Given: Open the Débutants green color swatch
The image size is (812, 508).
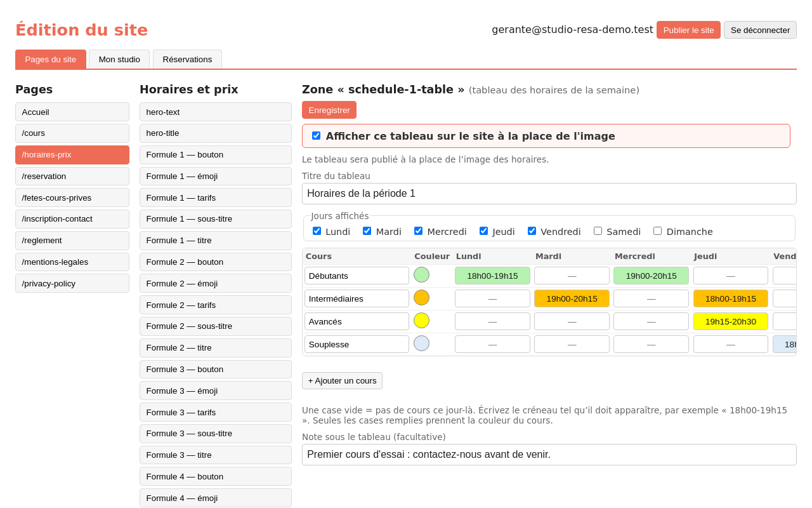Looking at the screenshot, I should coord(421,275).
